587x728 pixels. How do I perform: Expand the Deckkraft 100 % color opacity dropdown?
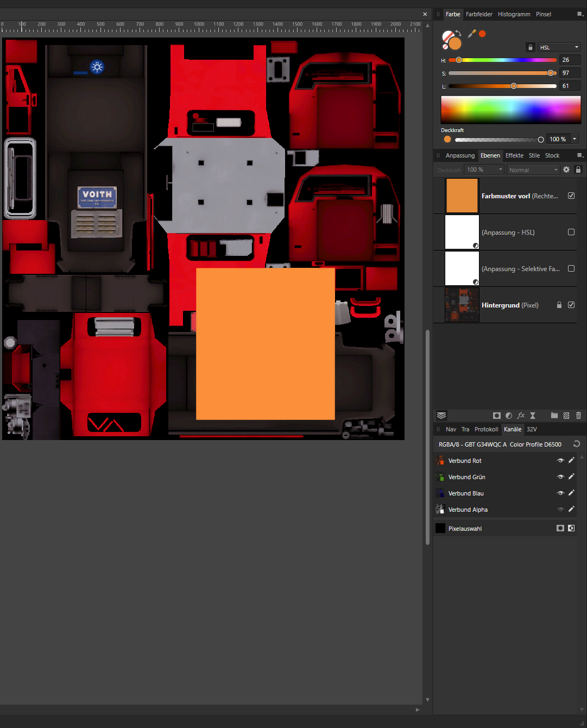coord(575,139)
